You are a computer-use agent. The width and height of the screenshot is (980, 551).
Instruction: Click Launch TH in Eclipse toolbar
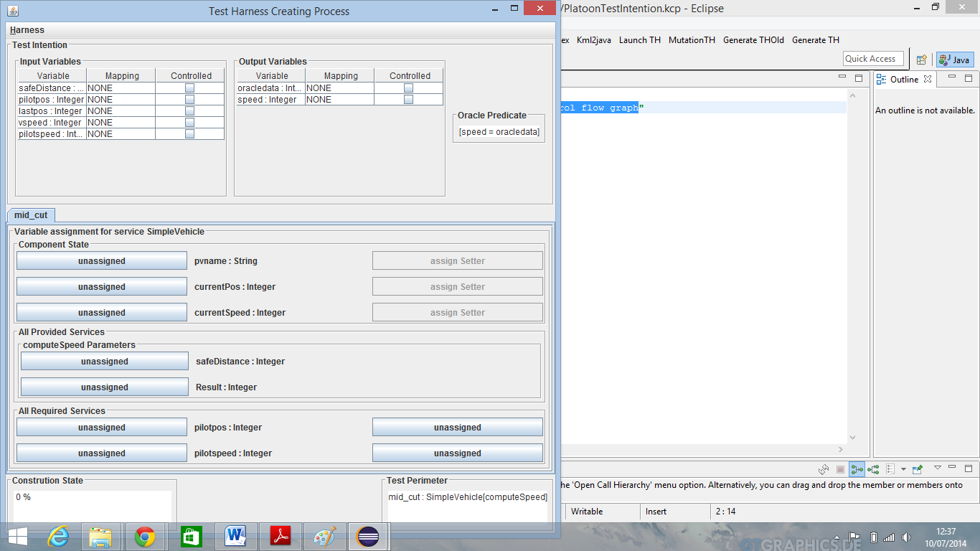tap(639, 40)
